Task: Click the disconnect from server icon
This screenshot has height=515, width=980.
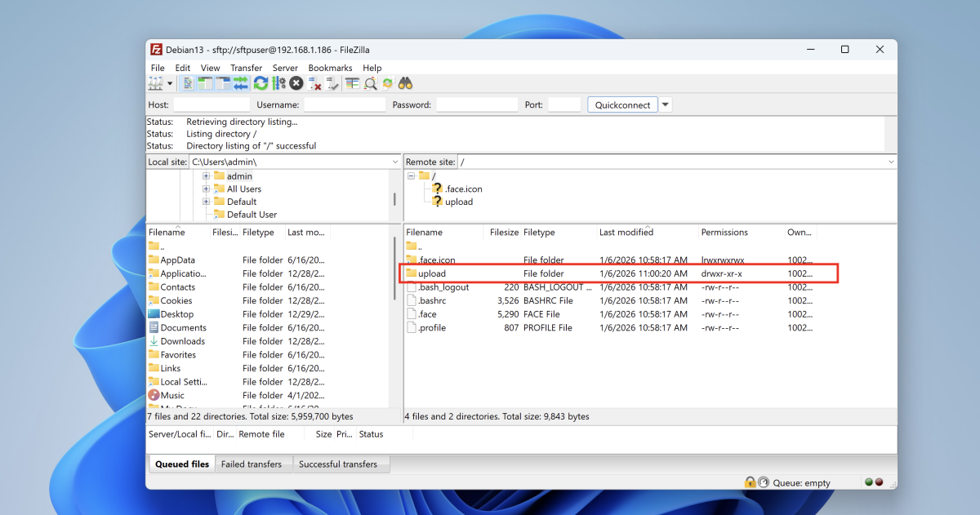Action: coord(315,83)
